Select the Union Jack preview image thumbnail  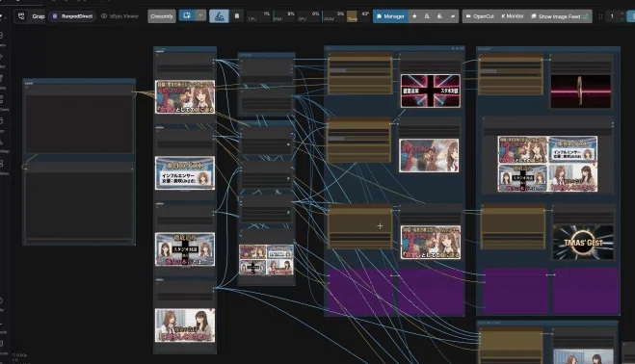coord(431,91)
